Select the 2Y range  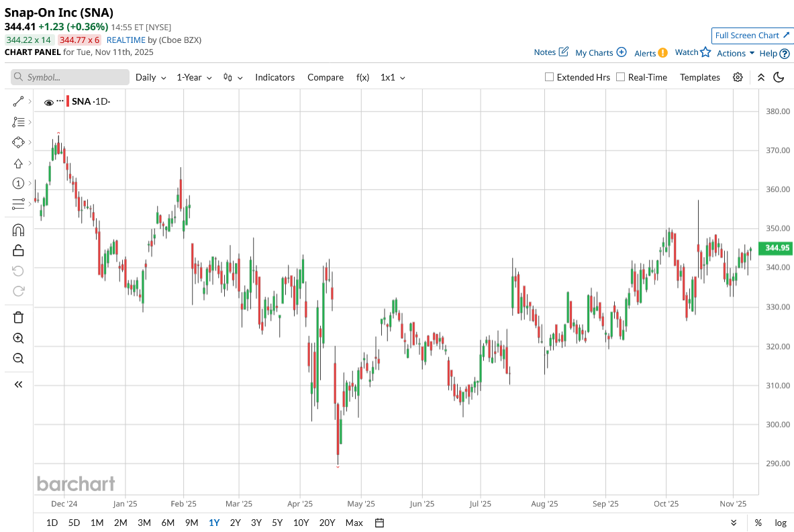tap(235, 523)
